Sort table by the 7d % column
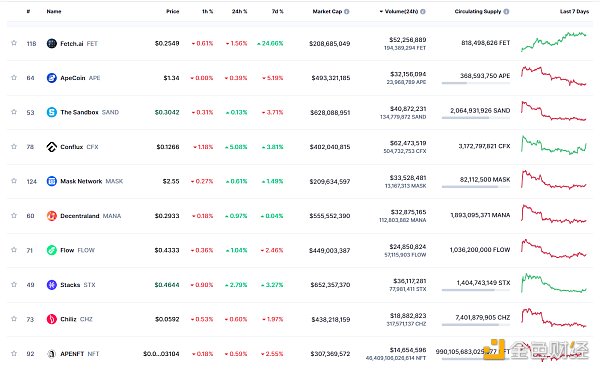The height and width of the screenshot is (371, 600). [278, 11]
